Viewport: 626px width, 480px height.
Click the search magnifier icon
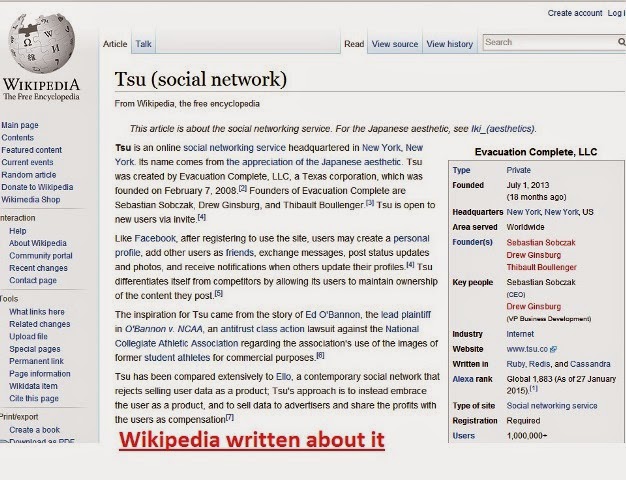pyautogui.click(x=622, y=42)
